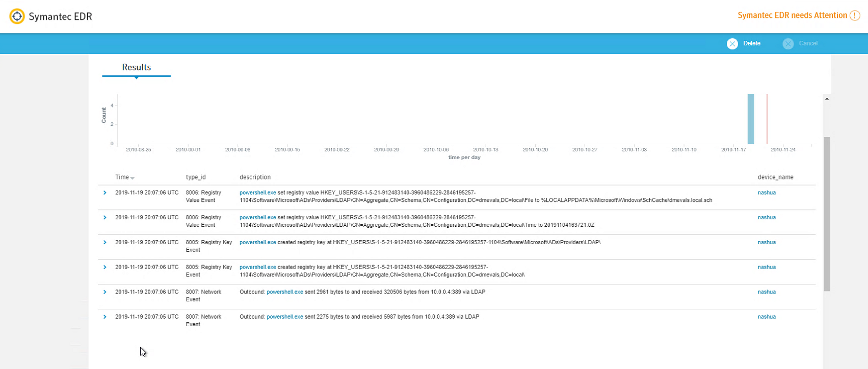Open the Symantec EDR needs Attention link
This screenshot has width=868, height=369.
tap(793, 15)
